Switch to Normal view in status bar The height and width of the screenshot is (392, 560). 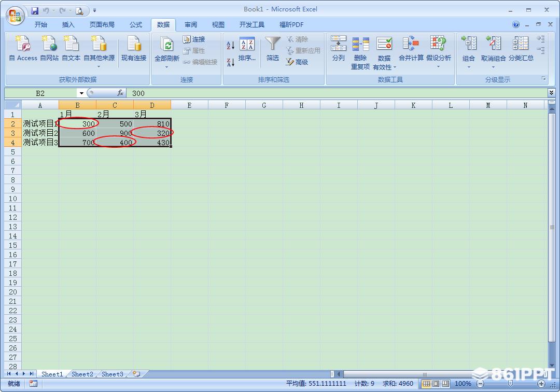426,384
